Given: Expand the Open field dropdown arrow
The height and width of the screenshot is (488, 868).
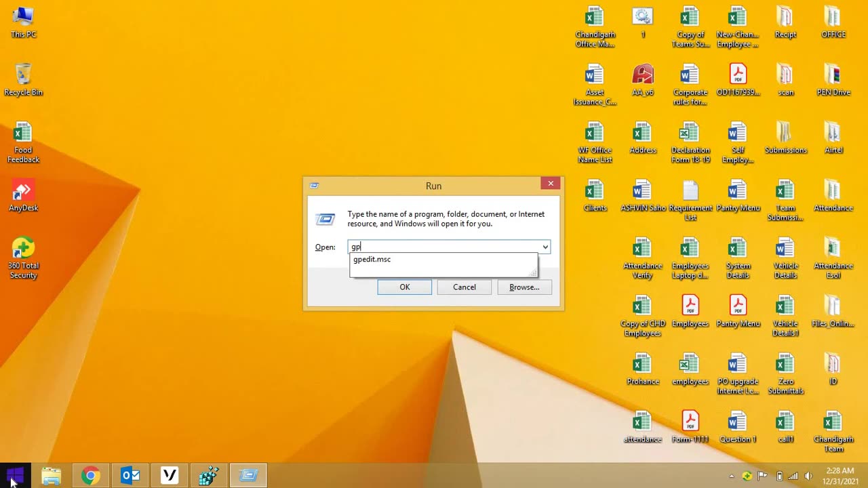Looking at the screenshot, I should (545, 247).
